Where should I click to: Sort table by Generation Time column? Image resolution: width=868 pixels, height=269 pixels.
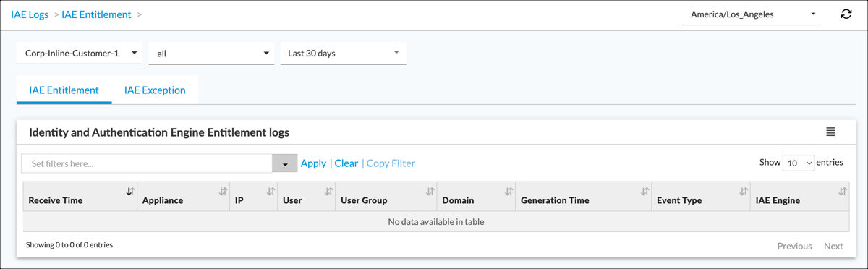click(583, 197)
